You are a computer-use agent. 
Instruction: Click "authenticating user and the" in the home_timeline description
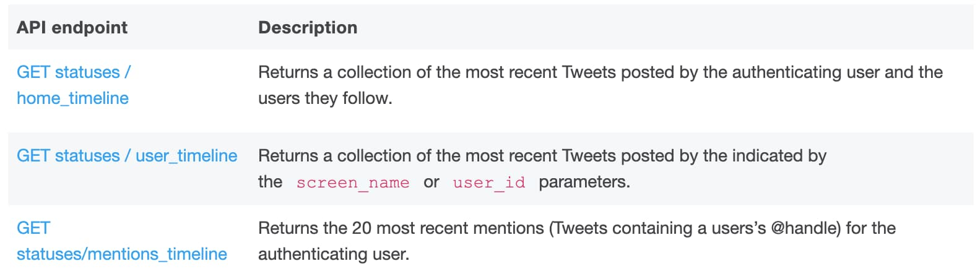838,72
